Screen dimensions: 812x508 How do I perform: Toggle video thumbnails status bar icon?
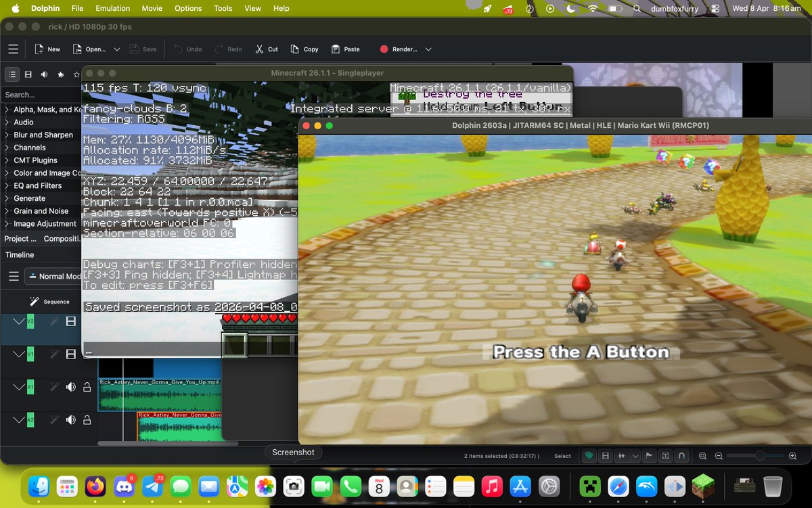pos(606,456)
